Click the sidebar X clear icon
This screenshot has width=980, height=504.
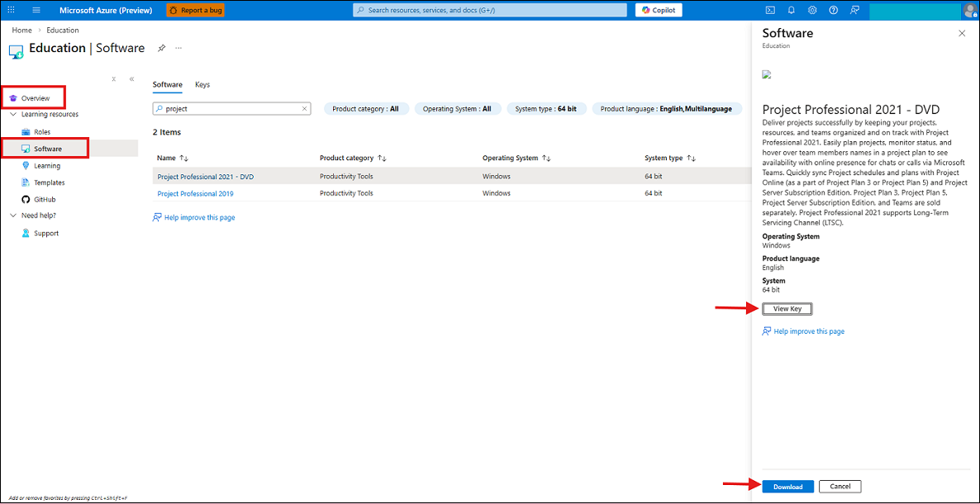pyautogui.click(x=114, y=79)
